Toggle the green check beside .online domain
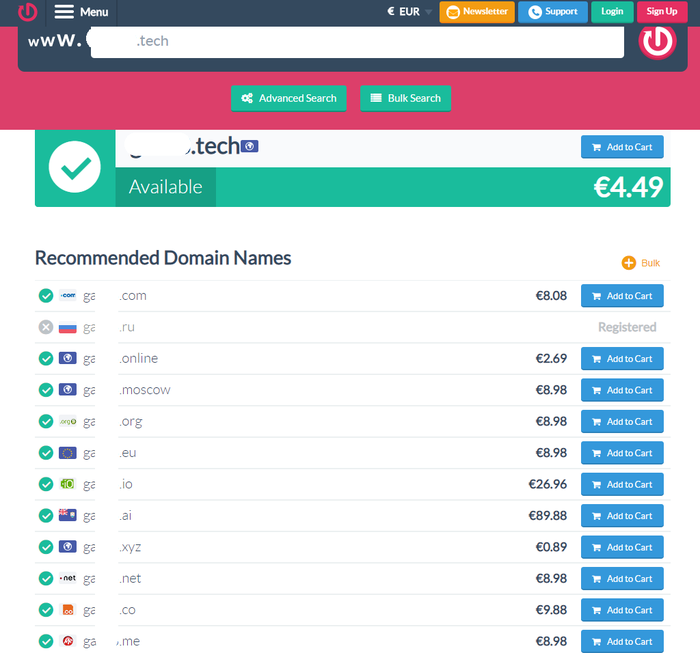This screenshot has height=653, width=700. [x=46, y=359]
